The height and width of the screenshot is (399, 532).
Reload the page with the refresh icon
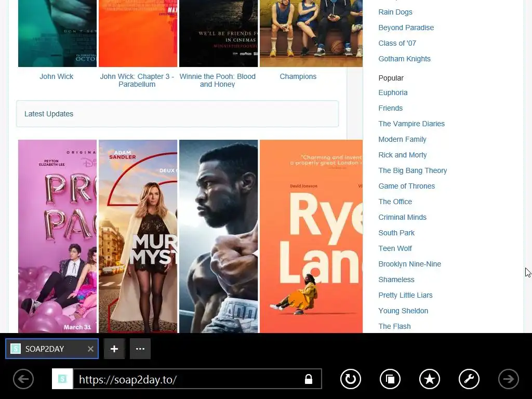point(351,379)
